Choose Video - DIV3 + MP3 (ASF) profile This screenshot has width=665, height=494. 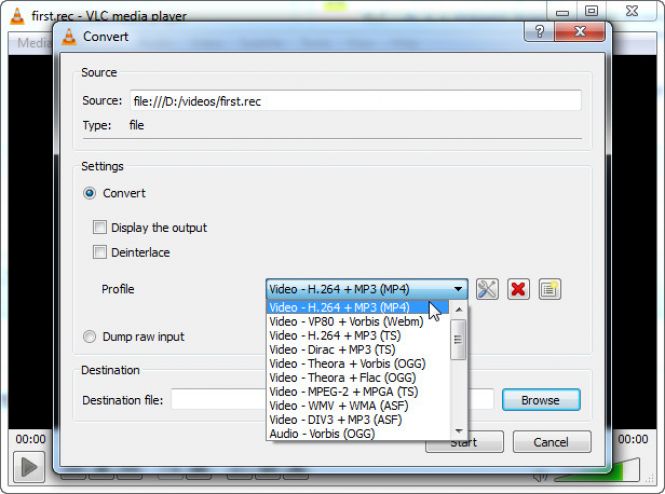click(x=358, y=419)
